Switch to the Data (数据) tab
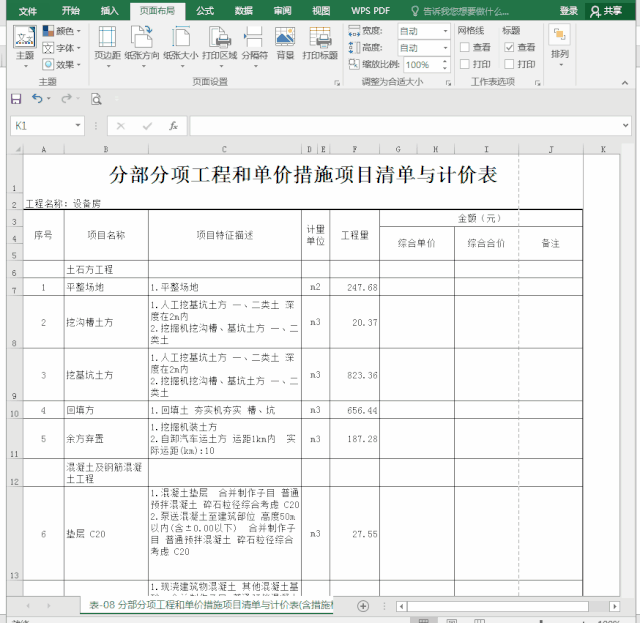Image resolution: width=640 pixels, height=623 pixels. [x=244, y=11]
